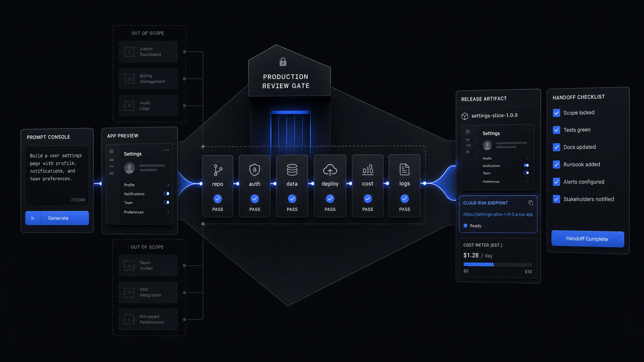Click the auth shield lock icon

tap(255, 170)
